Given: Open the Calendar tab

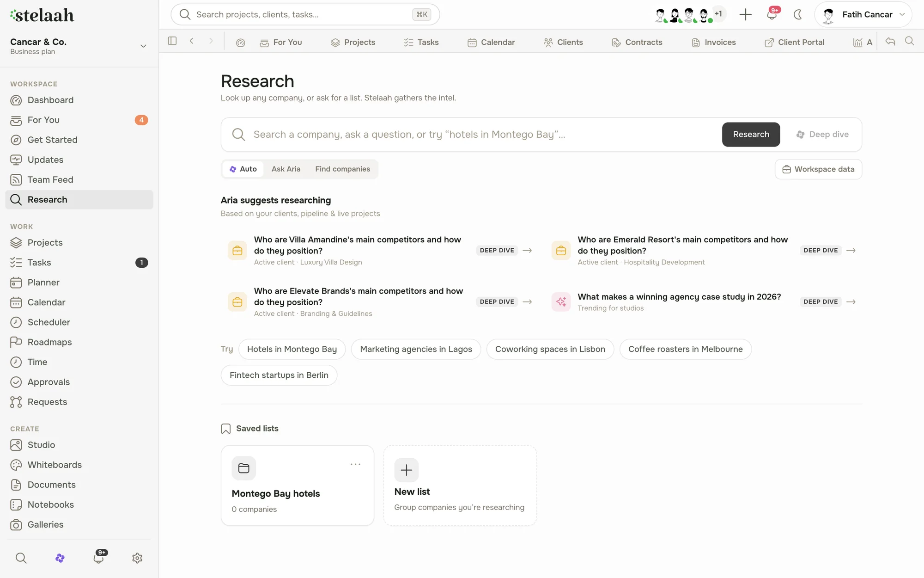Looking at the screenshot, I should tap(491, 43).
